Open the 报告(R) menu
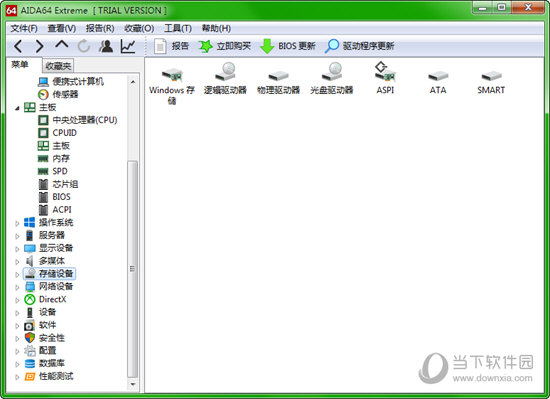Image resolution: width=550 pixels, height=399 pixels. click(x=100, y=28)
